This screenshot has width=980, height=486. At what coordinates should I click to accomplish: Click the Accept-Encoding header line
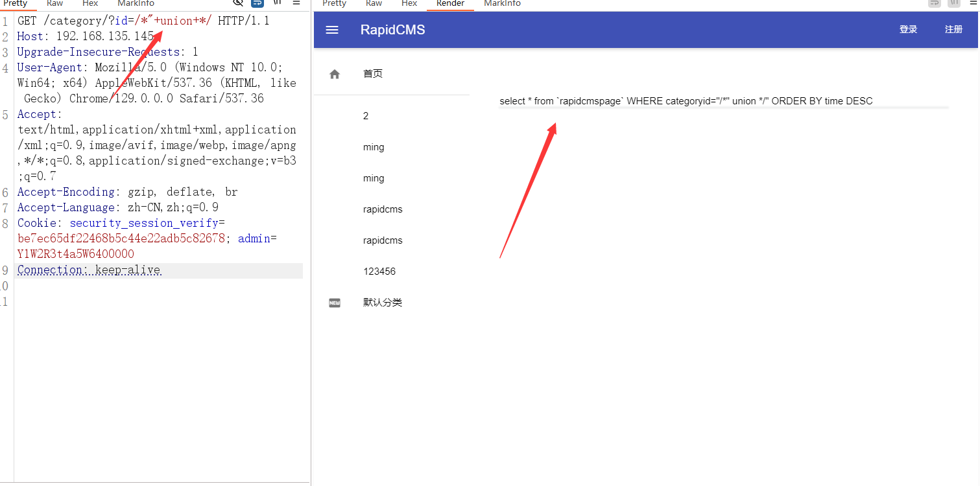click(127, 192)
